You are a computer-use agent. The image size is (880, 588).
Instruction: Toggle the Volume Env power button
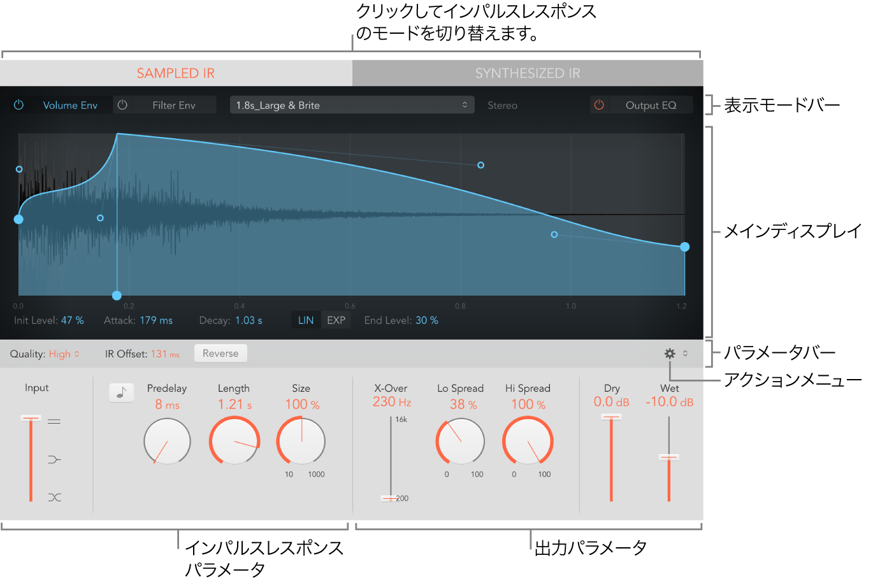coord(18,104)
